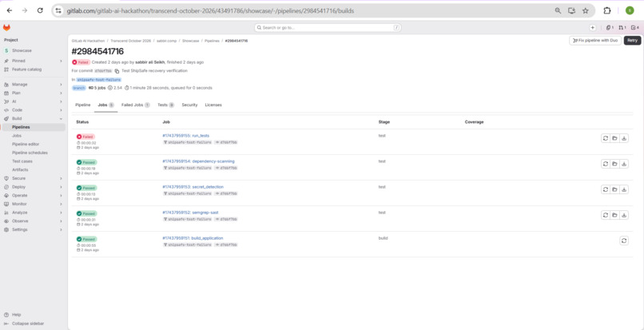Open the browser zoom magnifier icon
Viewport: 644px width, 330px height.
558,10
